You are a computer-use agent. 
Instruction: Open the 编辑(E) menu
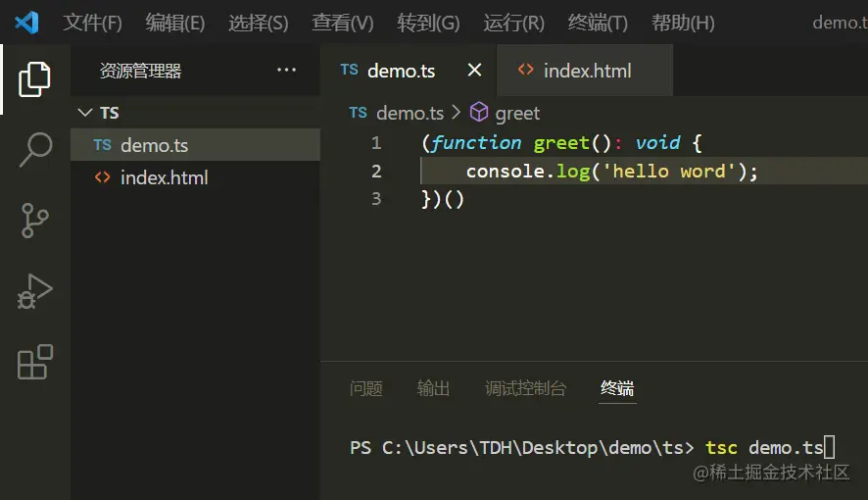pos(175,23)
